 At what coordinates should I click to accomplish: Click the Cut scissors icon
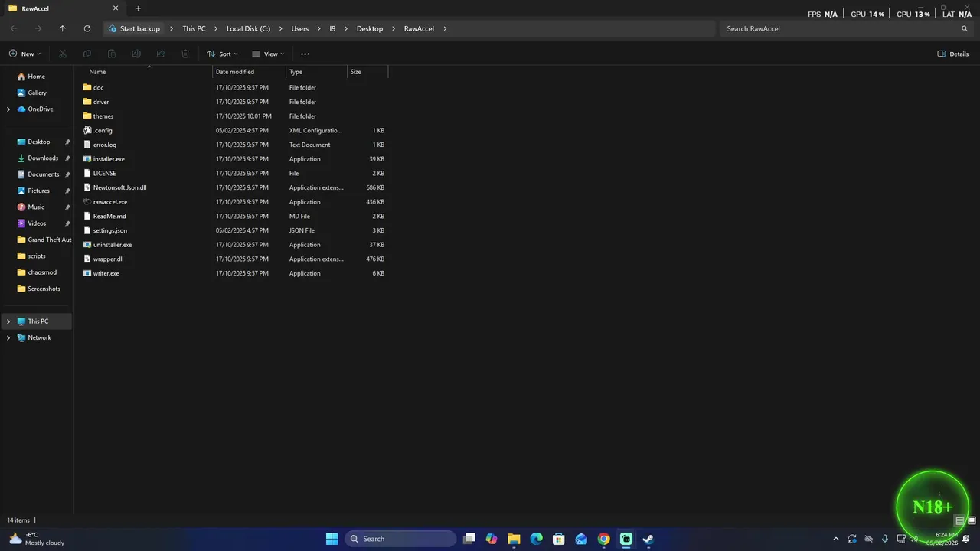pyautogui.click(x=63, y=54)
